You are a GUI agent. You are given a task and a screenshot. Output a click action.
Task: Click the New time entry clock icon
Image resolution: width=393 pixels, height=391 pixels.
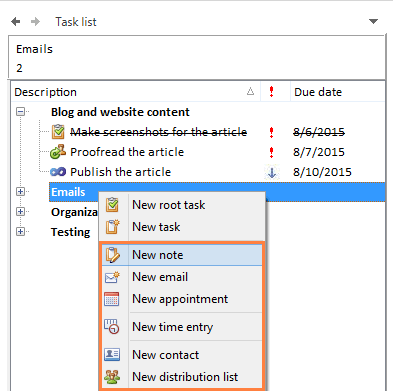[x=112, y=327]
